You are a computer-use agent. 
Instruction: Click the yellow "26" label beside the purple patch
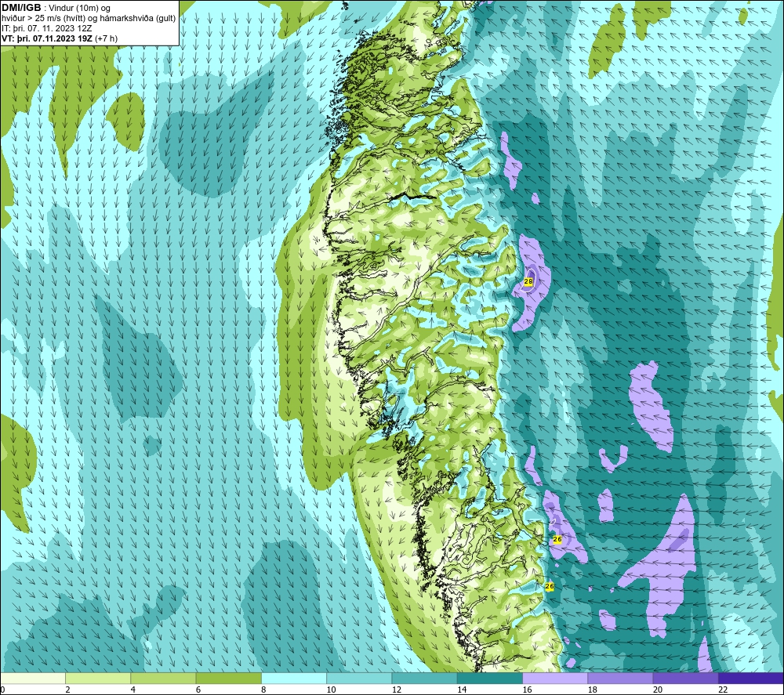coord(557,540)
